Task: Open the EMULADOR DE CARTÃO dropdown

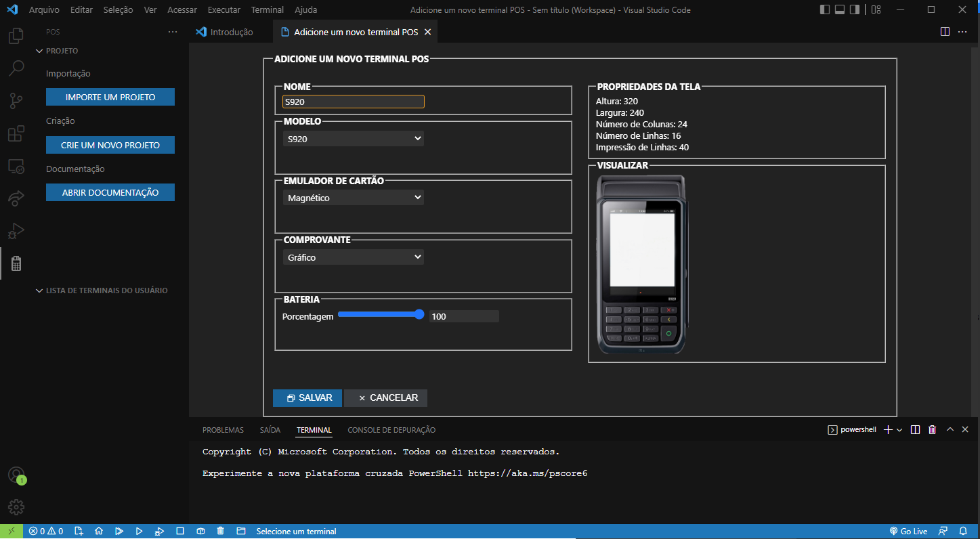Action: tap(353, 197)
